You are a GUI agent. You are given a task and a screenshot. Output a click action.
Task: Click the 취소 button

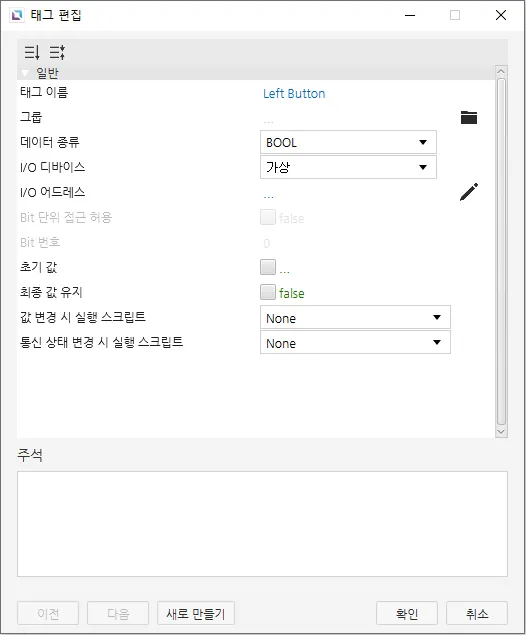point(477,613)
